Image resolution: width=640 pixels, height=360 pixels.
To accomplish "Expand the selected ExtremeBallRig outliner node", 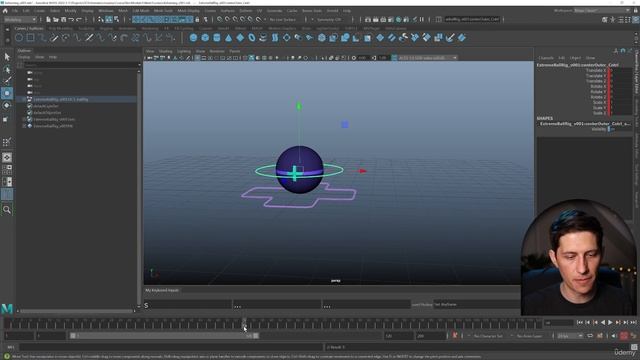I will 24,99.
